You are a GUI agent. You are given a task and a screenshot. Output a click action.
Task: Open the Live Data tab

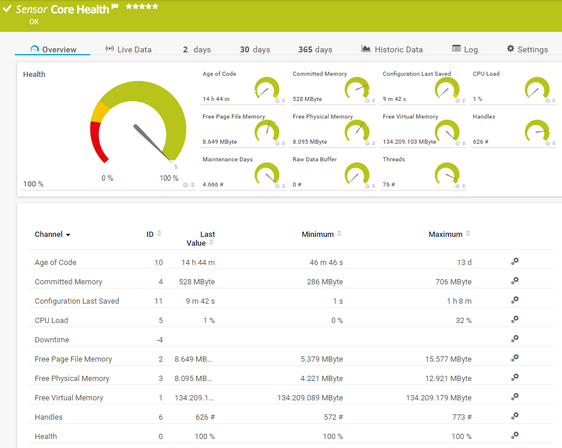pos(128,49)
